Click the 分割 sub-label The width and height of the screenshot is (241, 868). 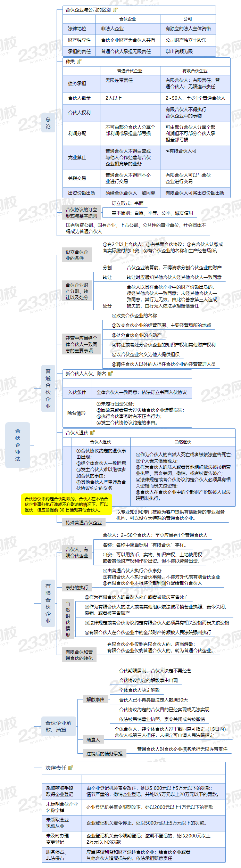pos(107,268)
